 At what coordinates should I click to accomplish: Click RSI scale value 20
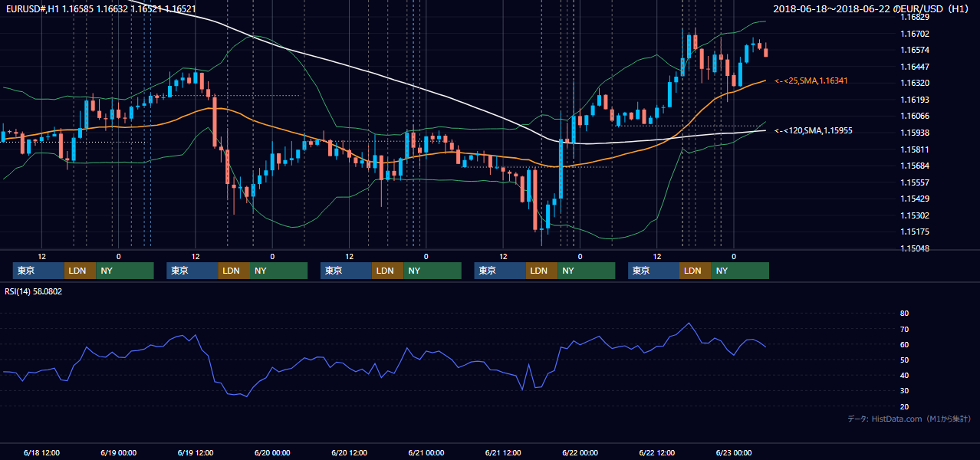point(904,406)
